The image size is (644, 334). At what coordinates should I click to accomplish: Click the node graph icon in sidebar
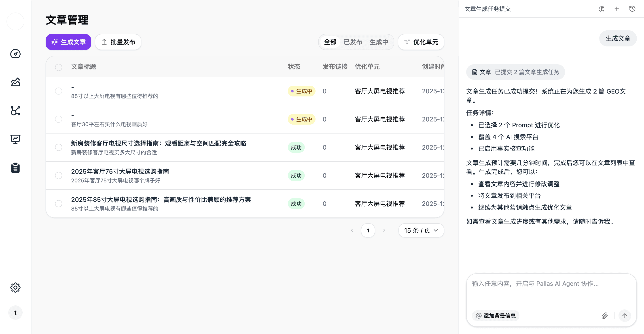tap(15, 111)
